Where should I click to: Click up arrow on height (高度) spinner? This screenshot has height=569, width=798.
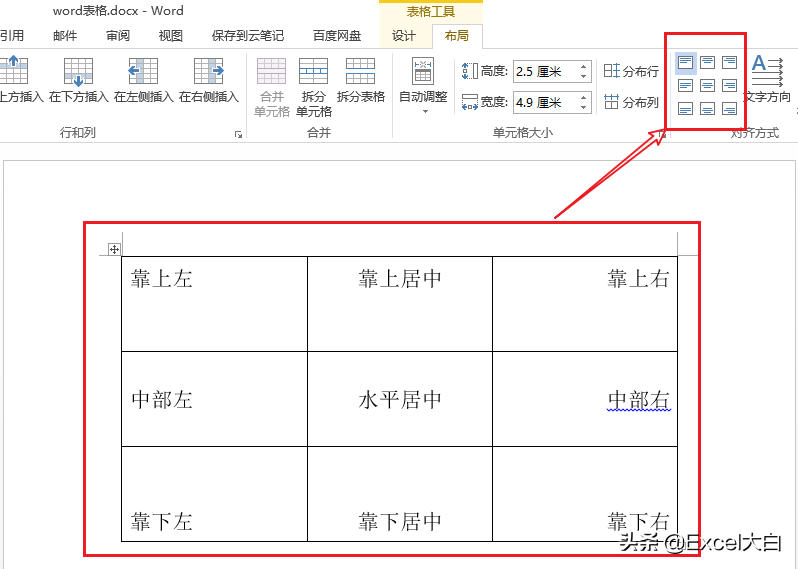point(584,67)
